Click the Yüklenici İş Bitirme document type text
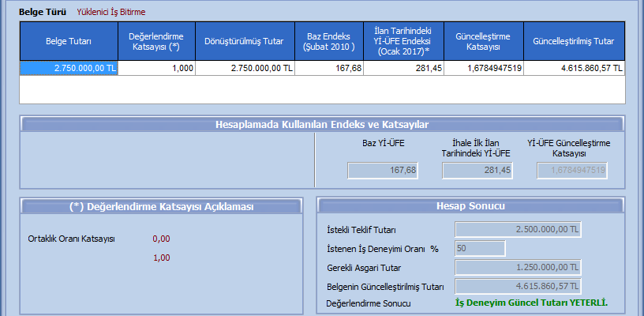644x316 pixels. [111, 12]
